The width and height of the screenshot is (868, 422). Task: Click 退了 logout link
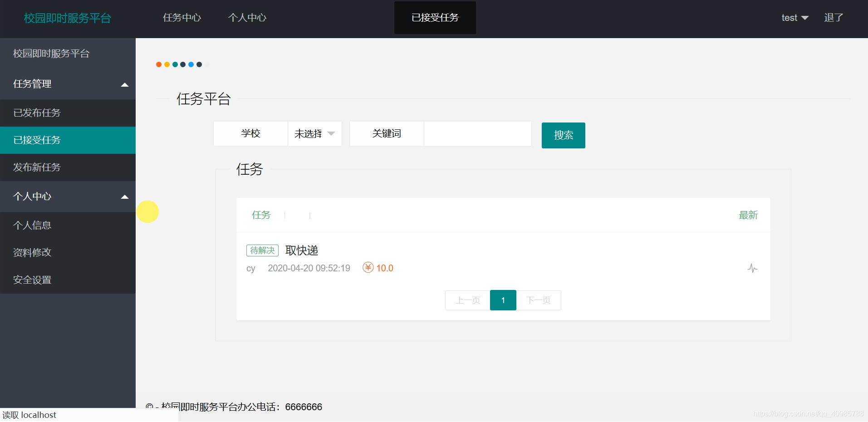click(834, 18)
